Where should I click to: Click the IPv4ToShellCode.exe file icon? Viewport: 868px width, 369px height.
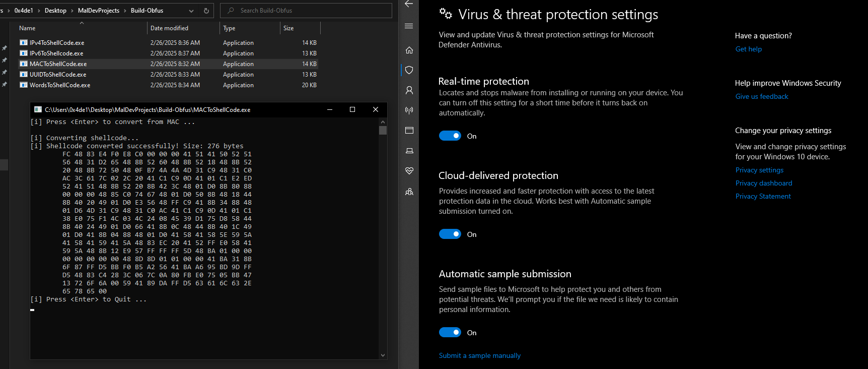coord(23,42)
